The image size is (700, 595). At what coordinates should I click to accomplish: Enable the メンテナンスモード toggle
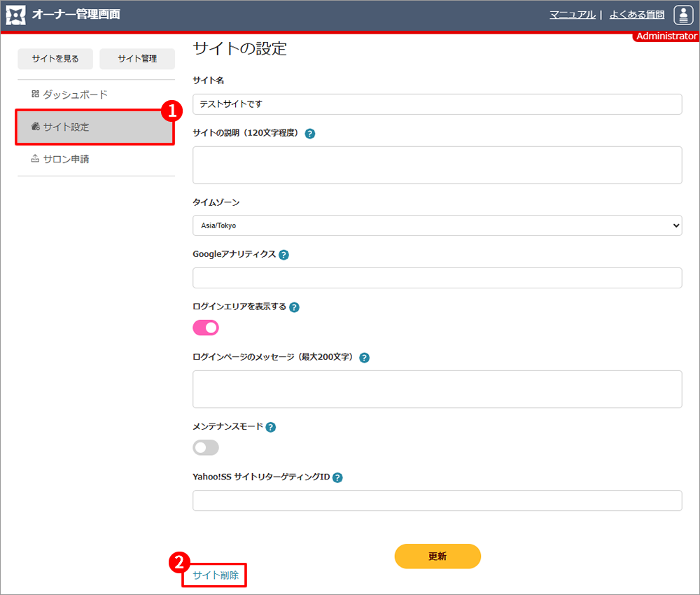(x=206, y=447)
